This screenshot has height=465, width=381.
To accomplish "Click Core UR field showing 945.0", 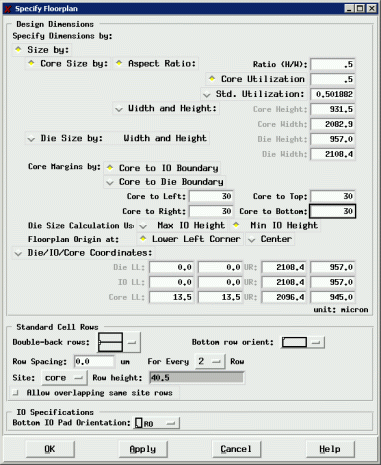I will click(333, 297).
